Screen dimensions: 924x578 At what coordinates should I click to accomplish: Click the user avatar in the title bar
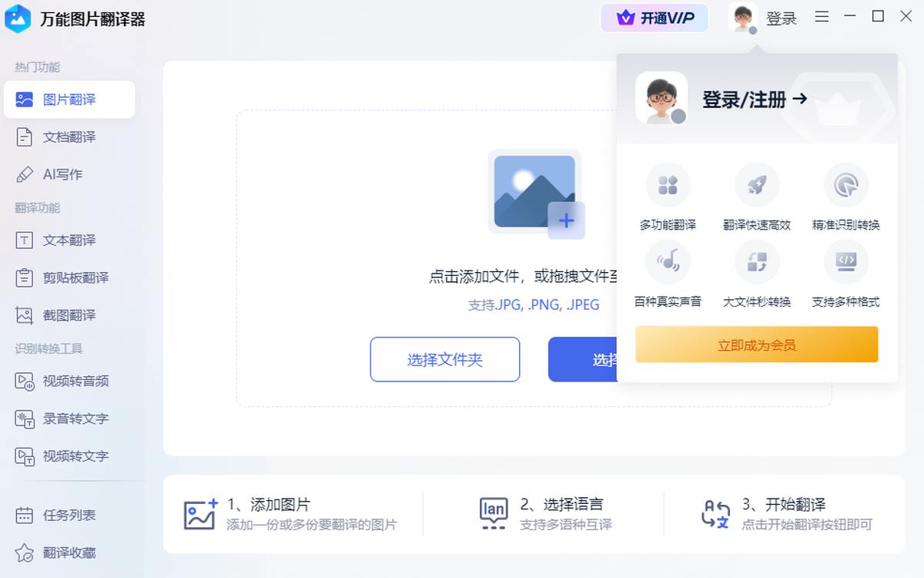[x=743, y=18]
